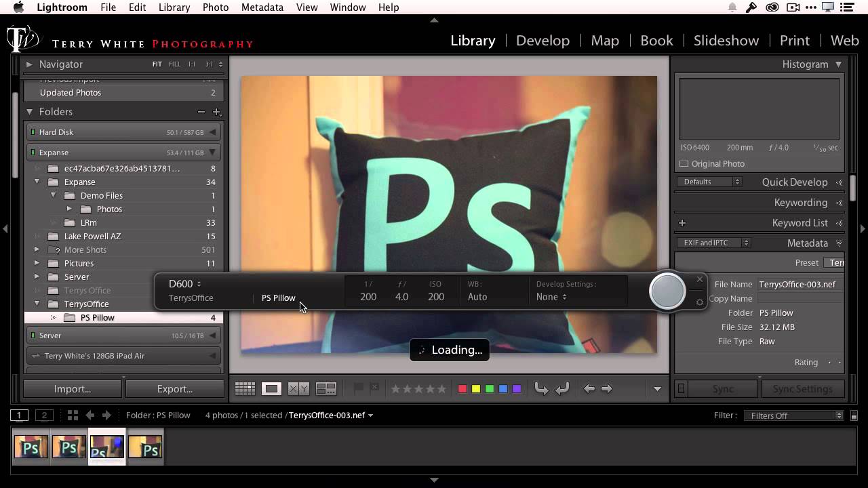Expand Quick Develop panel
The width and height of the screenshot is (868, 488).
pos(840,182)
